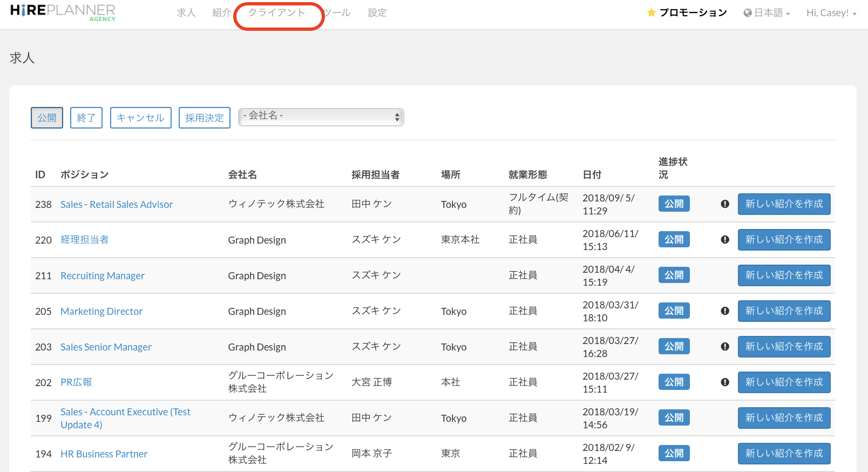The image size is (868, 472).
Task: Select the 採用決定 filter button
Action: tap(205, 118)
